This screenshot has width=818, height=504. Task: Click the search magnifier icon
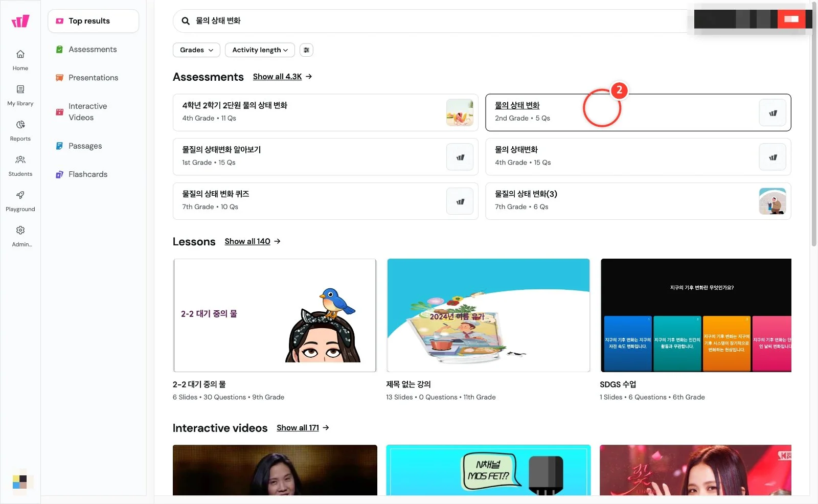point(186,21)
